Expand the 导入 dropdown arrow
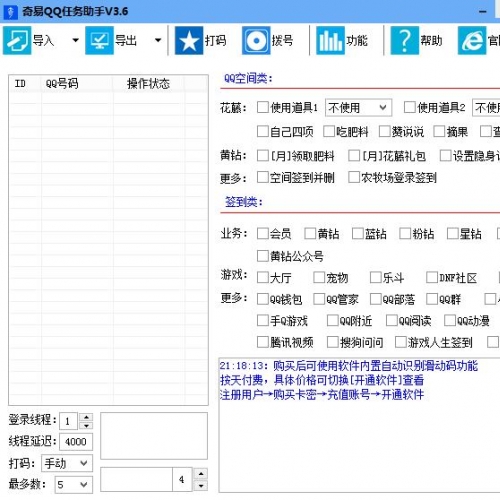500x500 pixels. coord(76,41)
